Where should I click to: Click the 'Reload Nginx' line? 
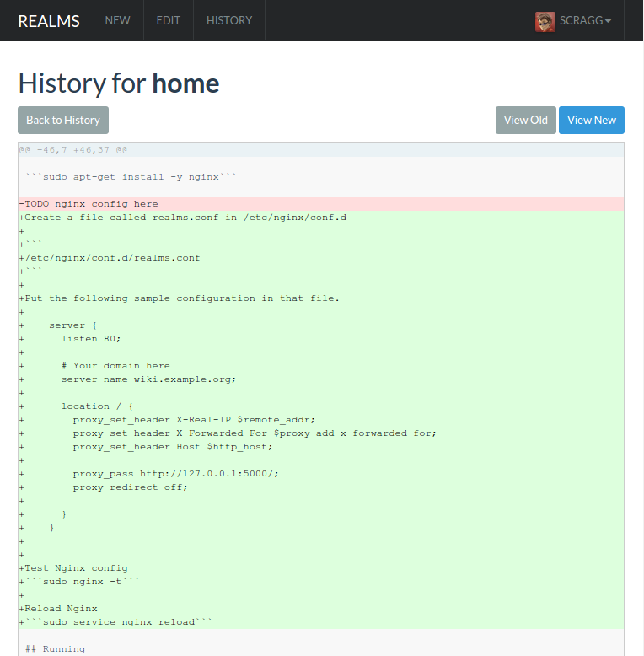[321, 609]
